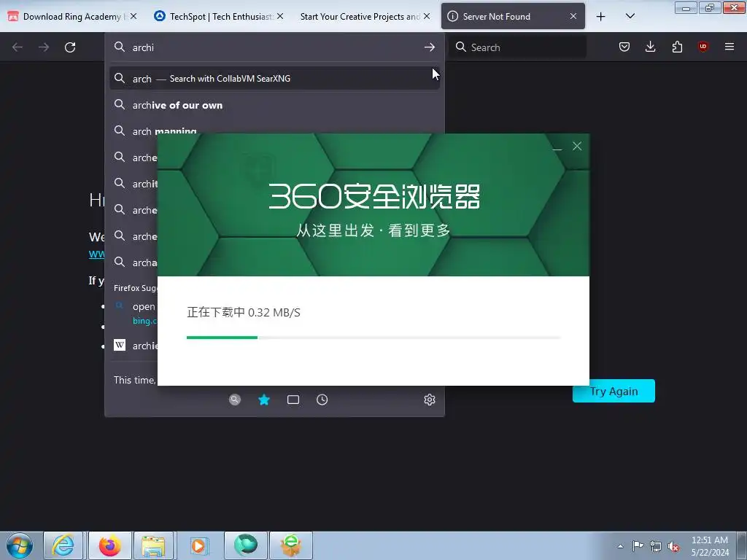Open the 360 installer taskbar icon
The height and width of the screenshot is (560, 747).
(291, 545)
